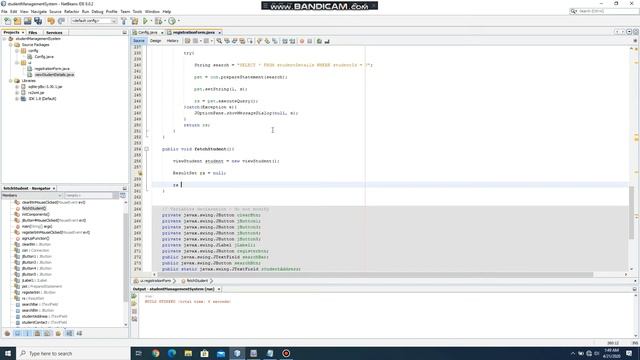Click the Save All toolbar icon

pyautogui.click(x=38, y=21)
